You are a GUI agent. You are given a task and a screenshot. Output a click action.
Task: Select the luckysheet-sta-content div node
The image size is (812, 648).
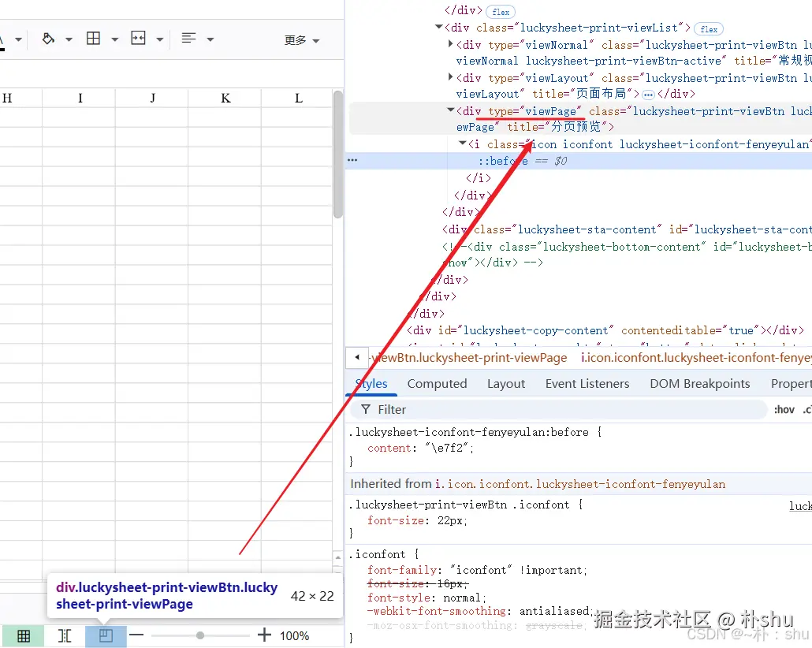pos(627,229)
